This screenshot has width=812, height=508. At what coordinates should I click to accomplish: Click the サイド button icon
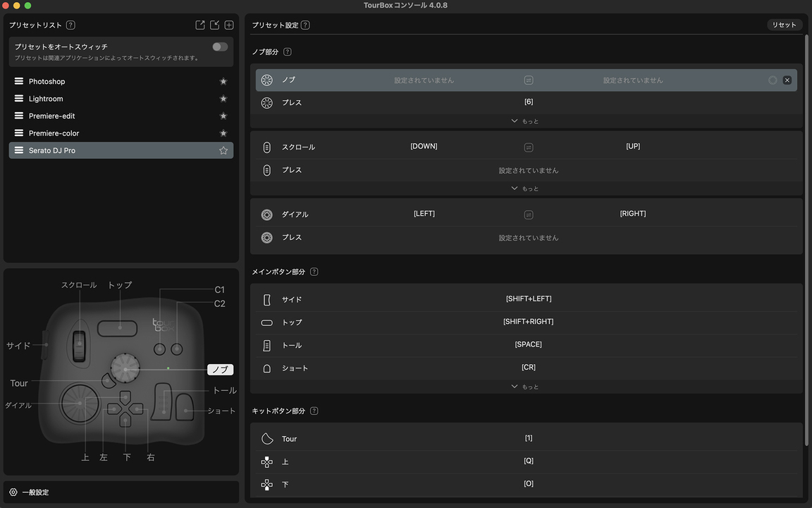[266, 300]
